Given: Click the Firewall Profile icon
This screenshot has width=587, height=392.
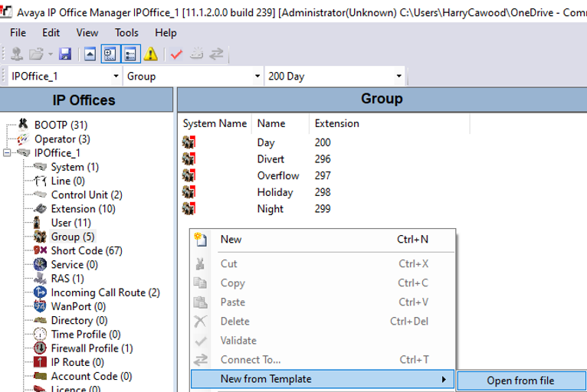Looking at the screenshot, I should click(40, 348).
